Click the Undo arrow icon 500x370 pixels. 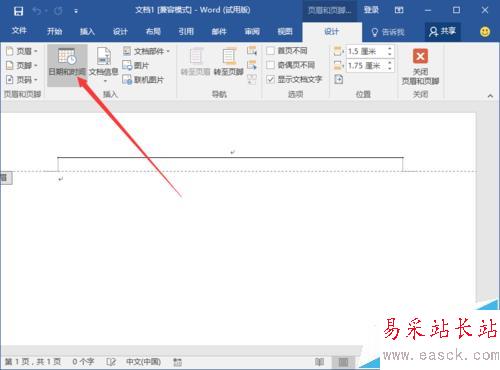point(37,11)
